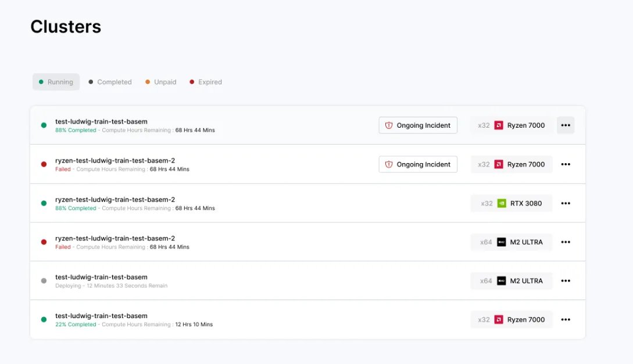Open failed ryzen-test-ludwig-train-test-basem-2 with Ongoing Incident
The height and width of the screenshot is (364, 633).
[115, 160]
